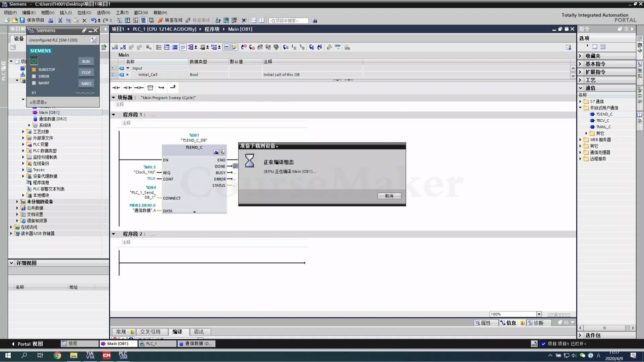Insert an empty box instruction
Screen dimensions: 644x362
click(150, 87)
